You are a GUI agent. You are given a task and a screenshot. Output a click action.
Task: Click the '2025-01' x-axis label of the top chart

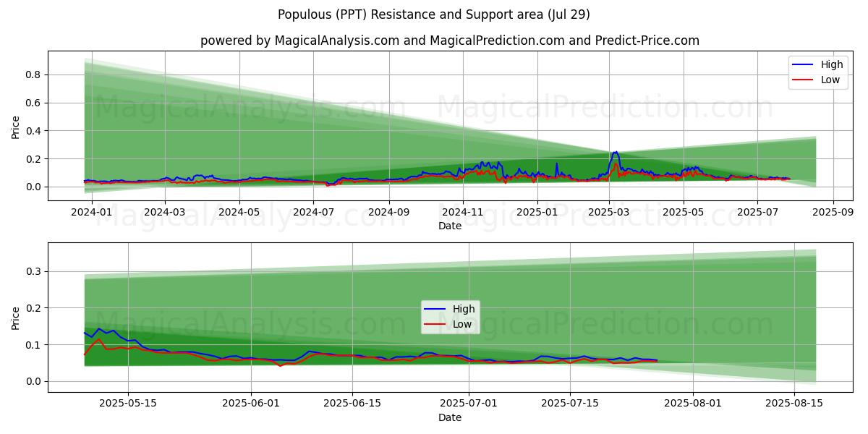(538, 212)
